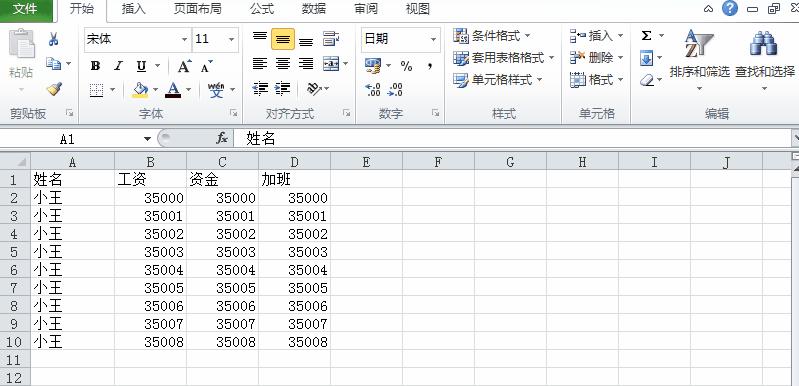Increase indent icon

[282, 89]
